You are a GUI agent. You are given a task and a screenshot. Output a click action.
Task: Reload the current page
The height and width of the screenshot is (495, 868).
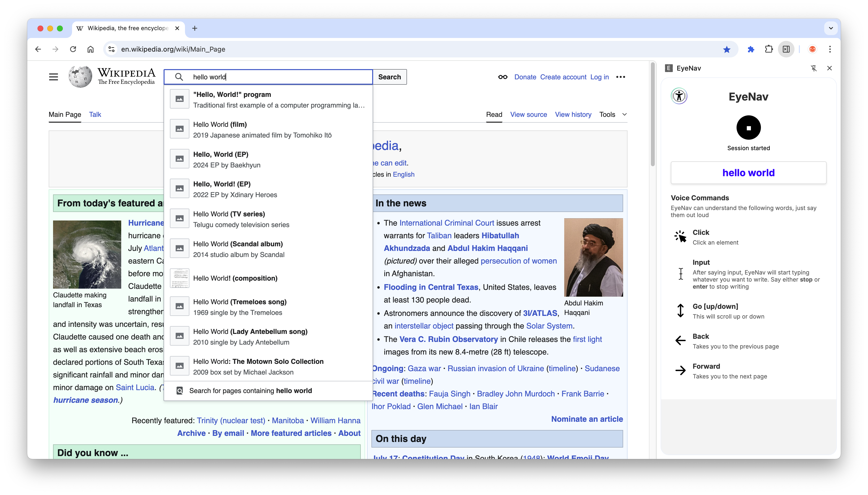click(73, 49)
